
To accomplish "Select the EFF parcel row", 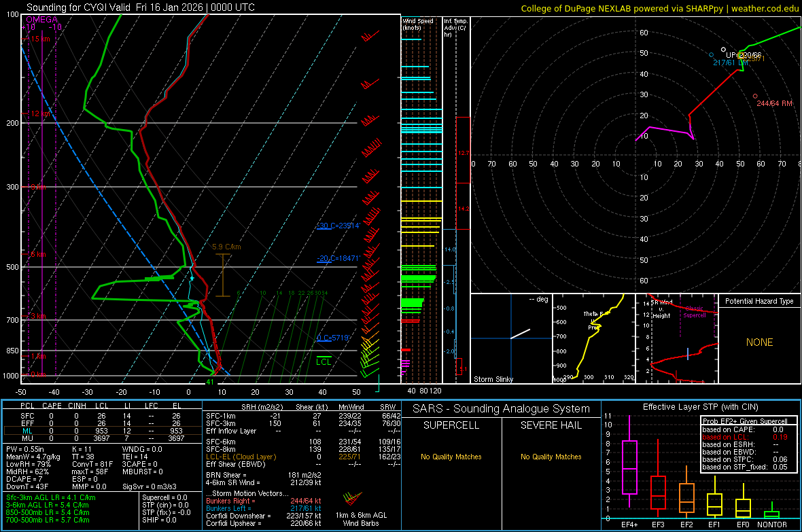I will [103, 423].
